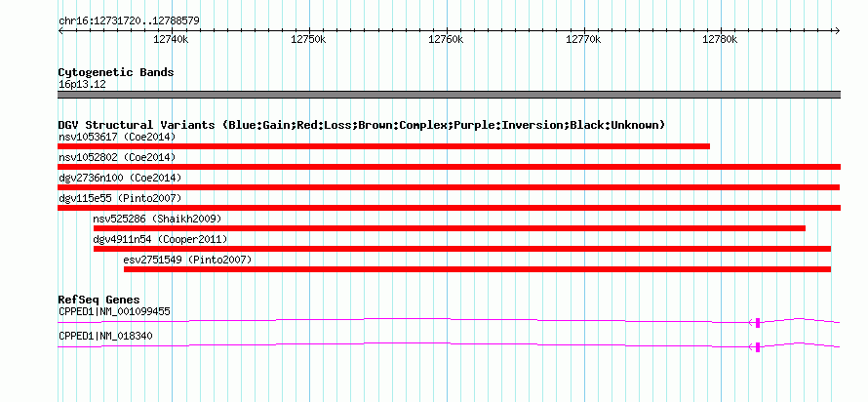Select the nsv525286 (Shaikh2009) label
Screen dimensions: 868x402
coord(157,219)
